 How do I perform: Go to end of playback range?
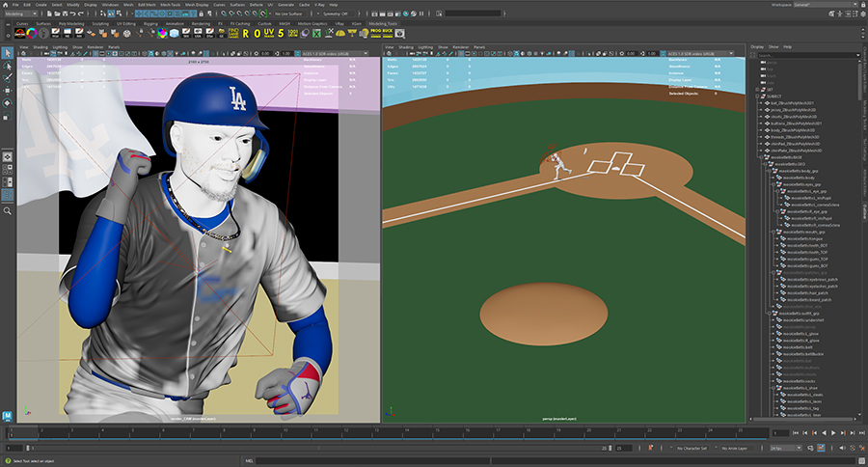click(x=861, y=432)
